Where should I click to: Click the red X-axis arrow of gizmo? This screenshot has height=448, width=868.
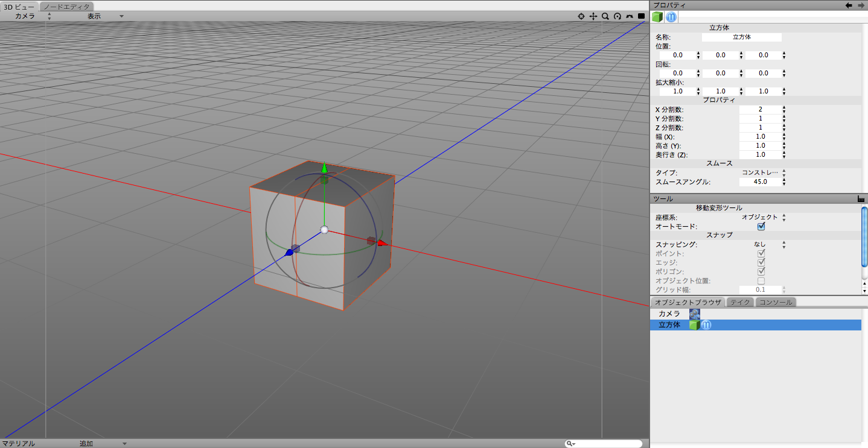[x=382, y=243]
